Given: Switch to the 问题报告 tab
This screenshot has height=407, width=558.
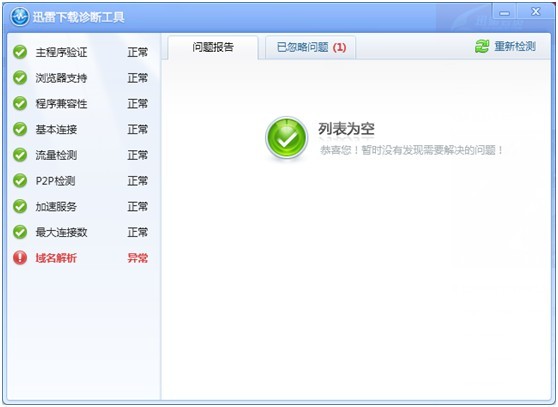Looking at the screenshot, I should tap(213, 47).
